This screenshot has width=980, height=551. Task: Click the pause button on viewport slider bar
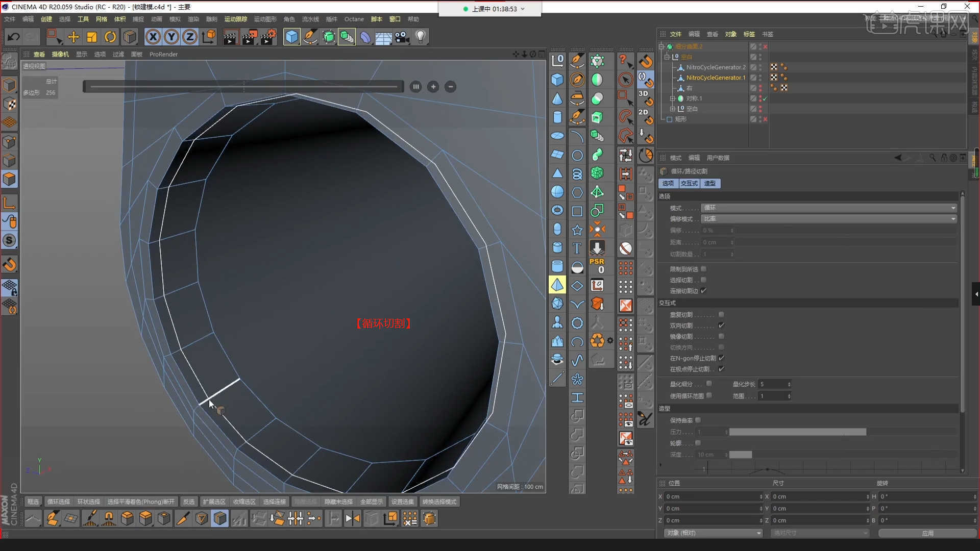(416, 87)
